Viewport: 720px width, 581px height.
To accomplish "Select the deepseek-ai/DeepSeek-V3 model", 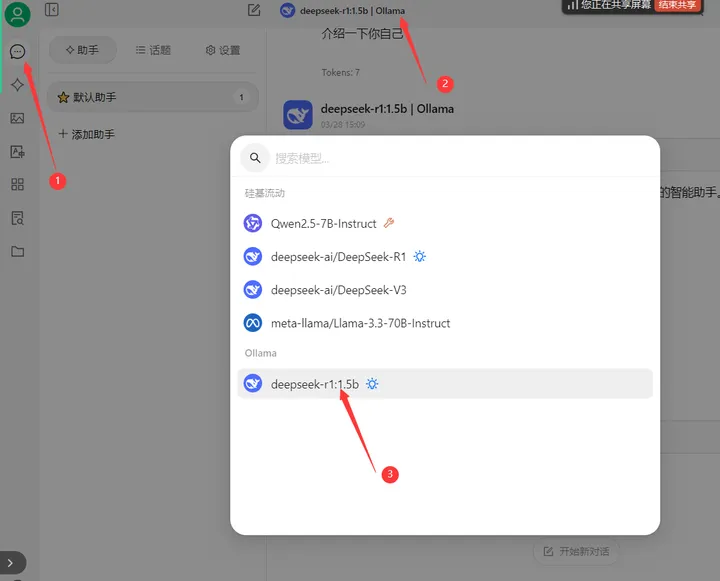I will [445, 290].
